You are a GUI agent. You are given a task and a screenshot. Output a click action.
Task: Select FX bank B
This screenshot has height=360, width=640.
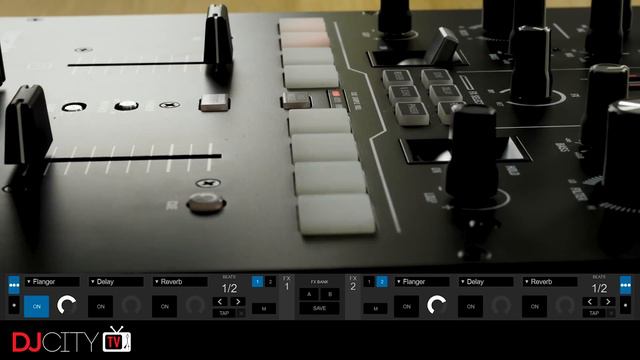pyautogui.click(x=330, y=294)
